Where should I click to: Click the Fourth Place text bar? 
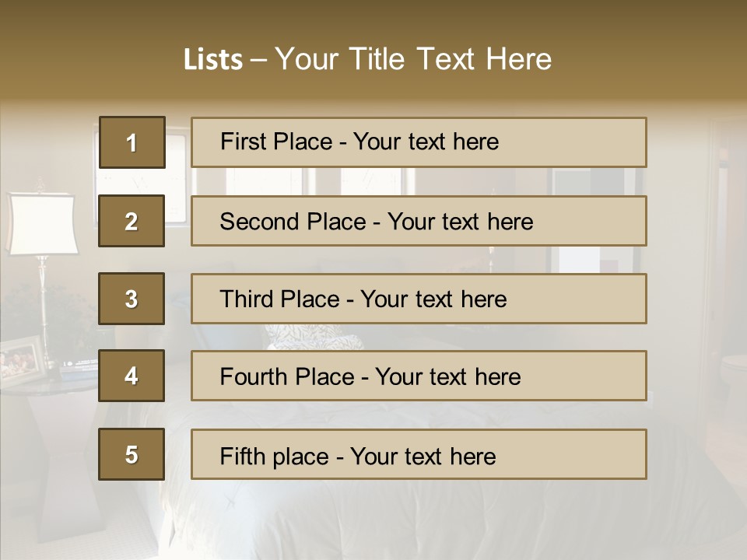(x=419, y=376)
